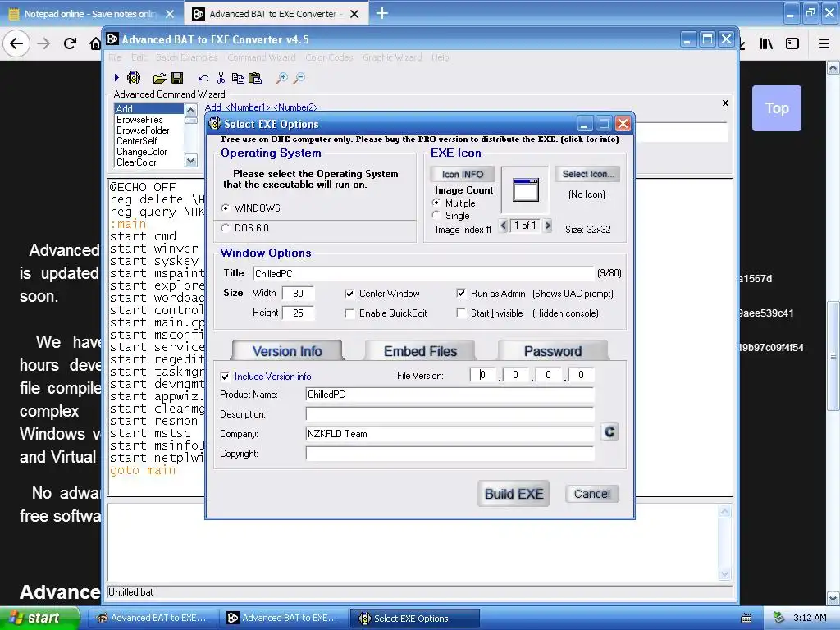Click the Height size input field
840x630 pixels.
tap(298, 313)
